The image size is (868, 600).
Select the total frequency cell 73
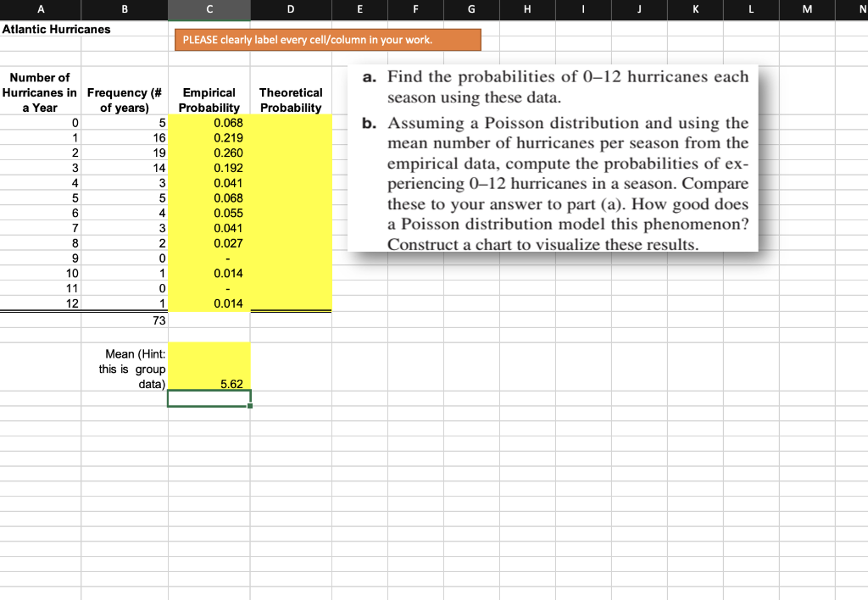click(125, 320)
